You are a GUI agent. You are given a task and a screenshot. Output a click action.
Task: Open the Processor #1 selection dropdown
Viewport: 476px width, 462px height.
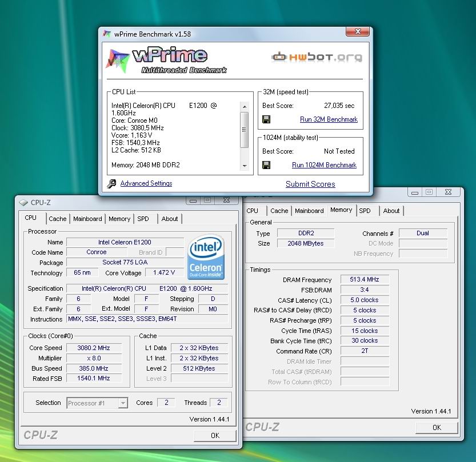123,403
